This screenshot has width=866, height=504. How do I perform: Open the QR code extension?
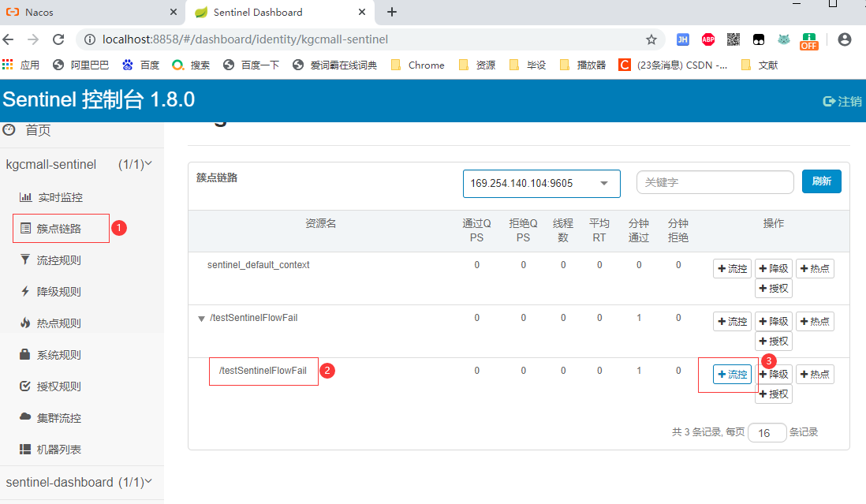[x=733, y=39]
